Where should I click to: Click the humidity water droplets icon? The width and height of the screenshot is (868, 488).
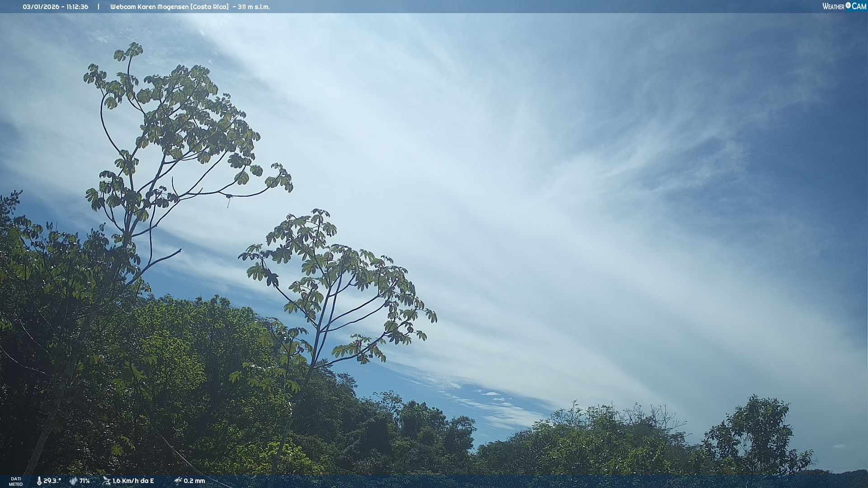73,481
